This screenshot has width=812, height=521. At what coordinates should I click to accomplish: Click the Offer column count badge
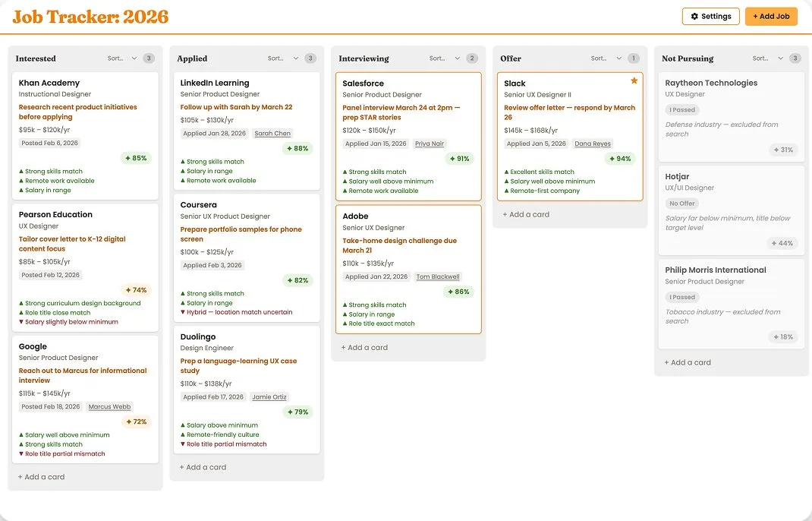(x=634, y=58)
